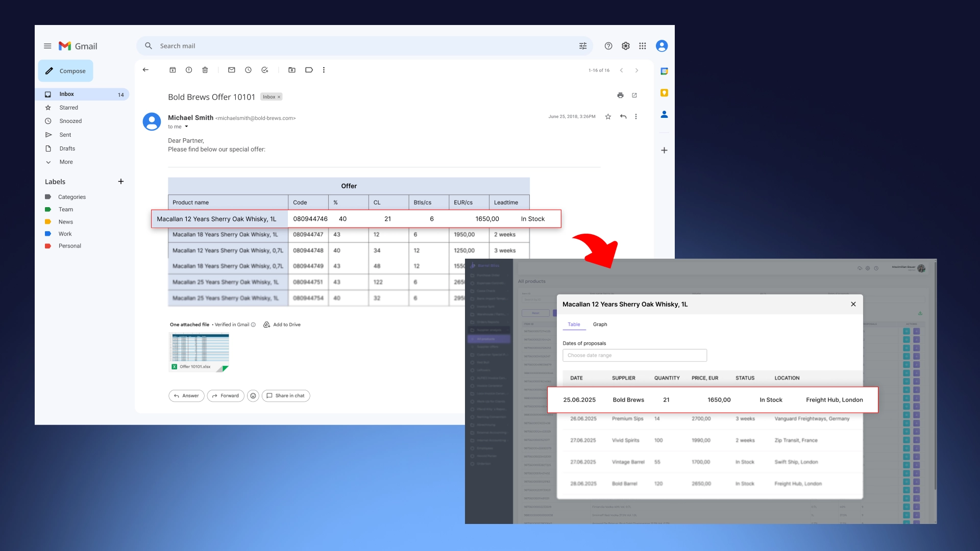This screenshot has height=551, width=980.
Task: Report this email as spam
Action: coord(189,70)
